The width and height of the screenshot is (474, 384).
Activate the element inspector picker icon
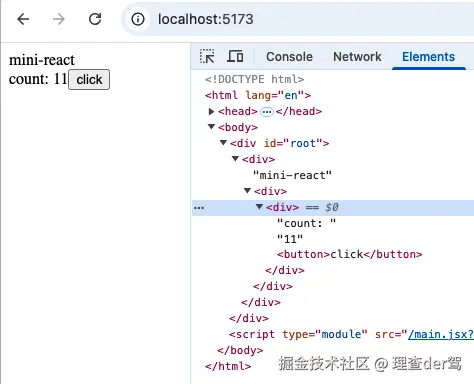[x=207, y=56]
